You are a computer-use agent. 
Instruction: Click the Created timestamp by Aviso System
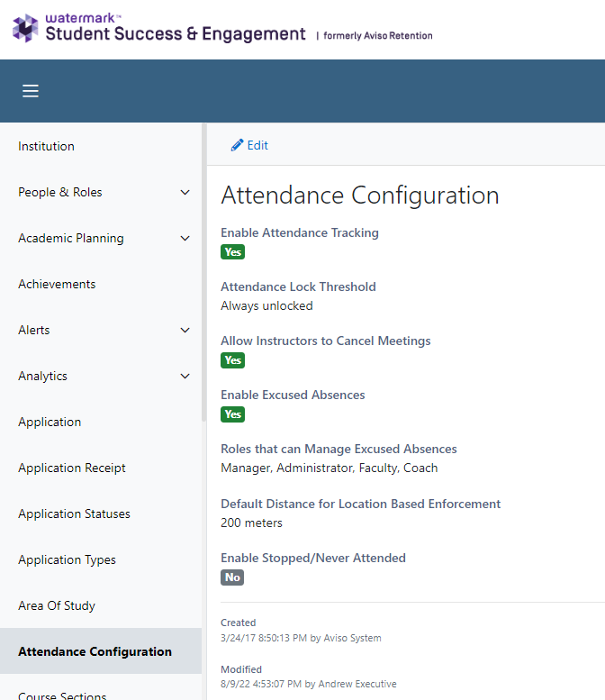[x=302, y=639]
